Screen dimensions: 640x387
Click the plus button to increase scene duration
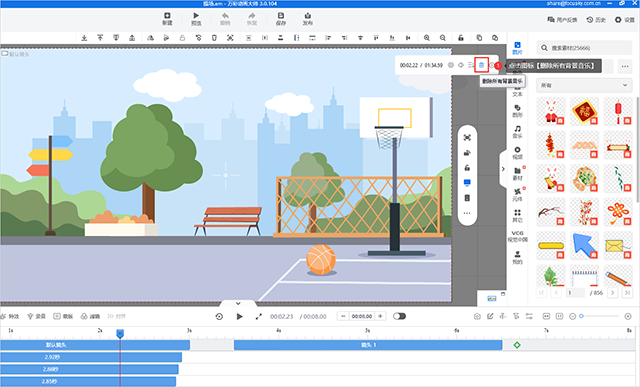[380, 316]
